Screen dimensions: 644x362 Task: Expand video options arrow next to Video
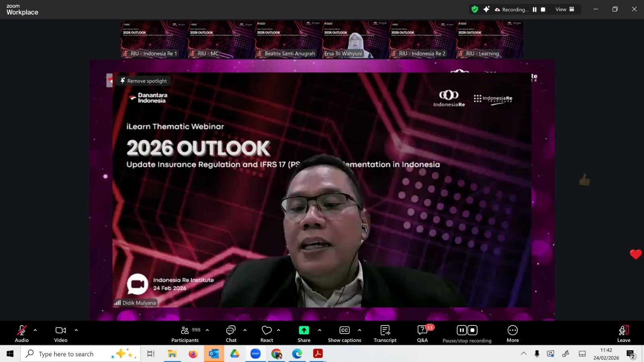76,330
